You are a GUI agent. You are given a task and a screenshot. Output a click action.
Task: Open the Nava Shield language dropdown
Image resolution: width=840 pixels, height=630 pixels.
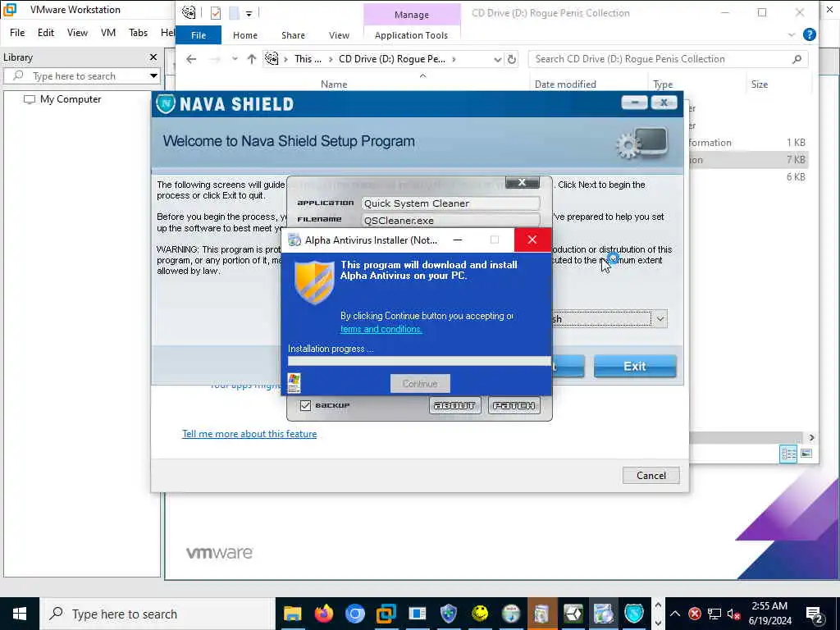click(660, 319)
